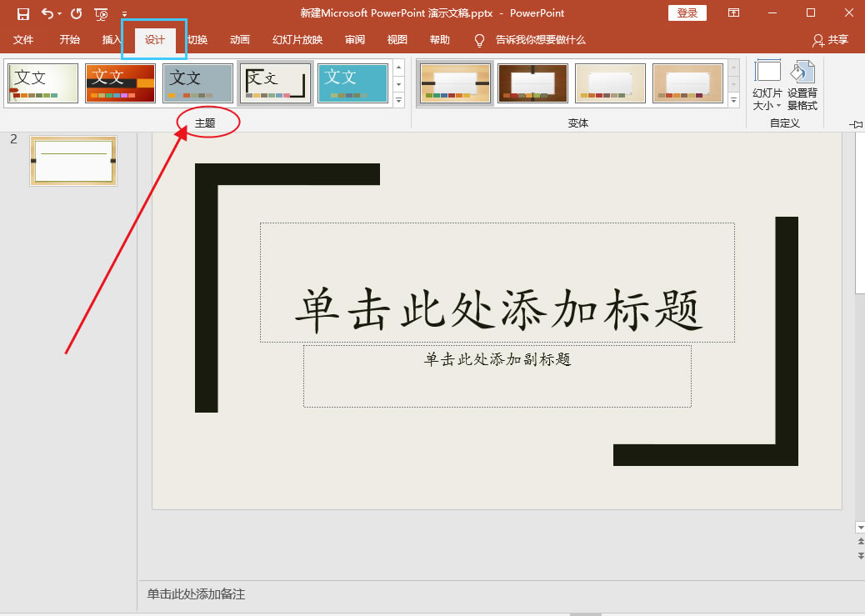Open Customize Quick Access Toolbar dropdown
This screenshot has width=865, height=616.
[124, 14]
